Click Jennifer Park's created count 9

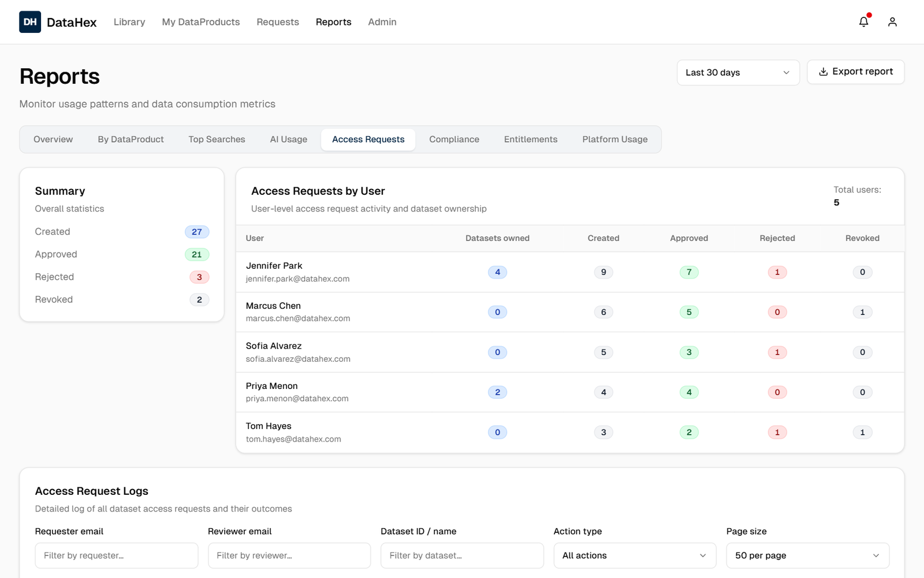pos(603,272)
